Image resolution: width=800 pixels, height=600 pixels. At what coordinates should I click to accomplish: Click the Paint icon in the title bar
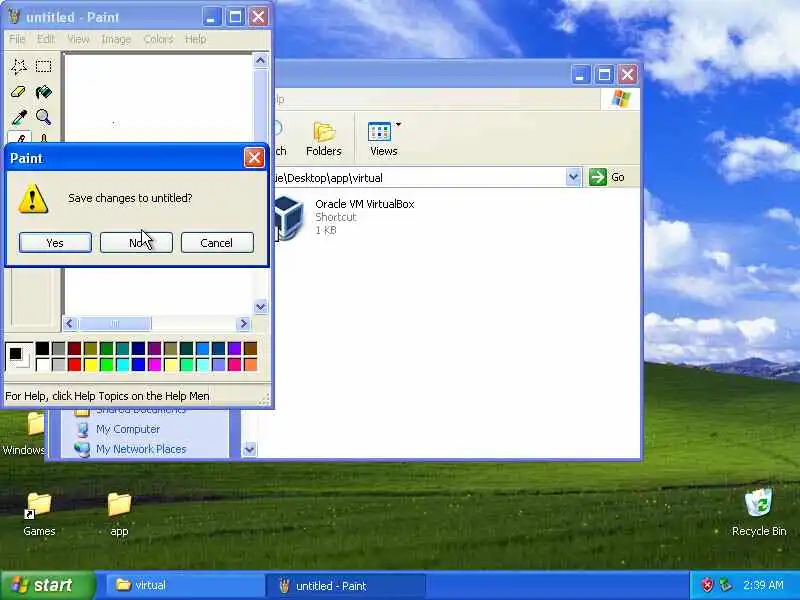[14, 17]
